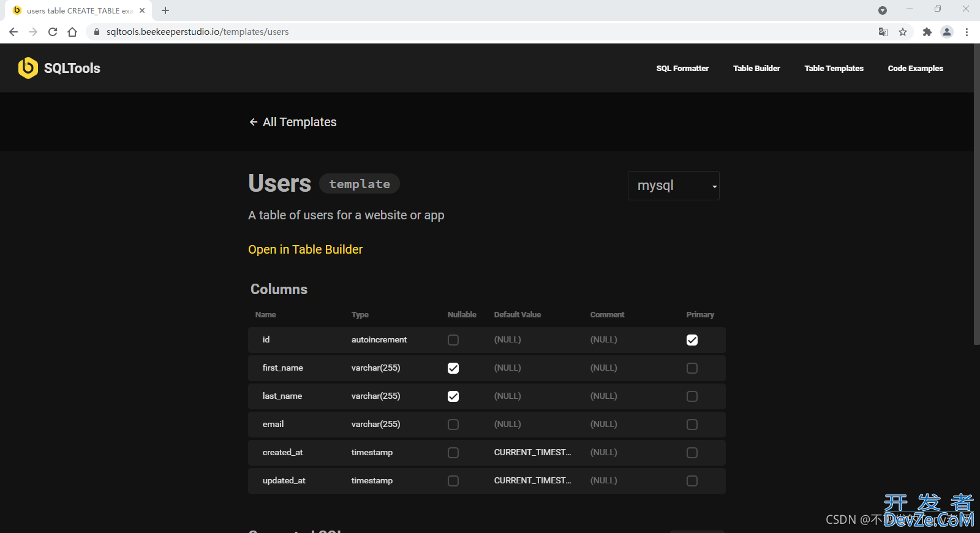Bookmark this page with the star icon
Image resolution: width=980 pixels, height=533 pixels.
pos(903,32)
